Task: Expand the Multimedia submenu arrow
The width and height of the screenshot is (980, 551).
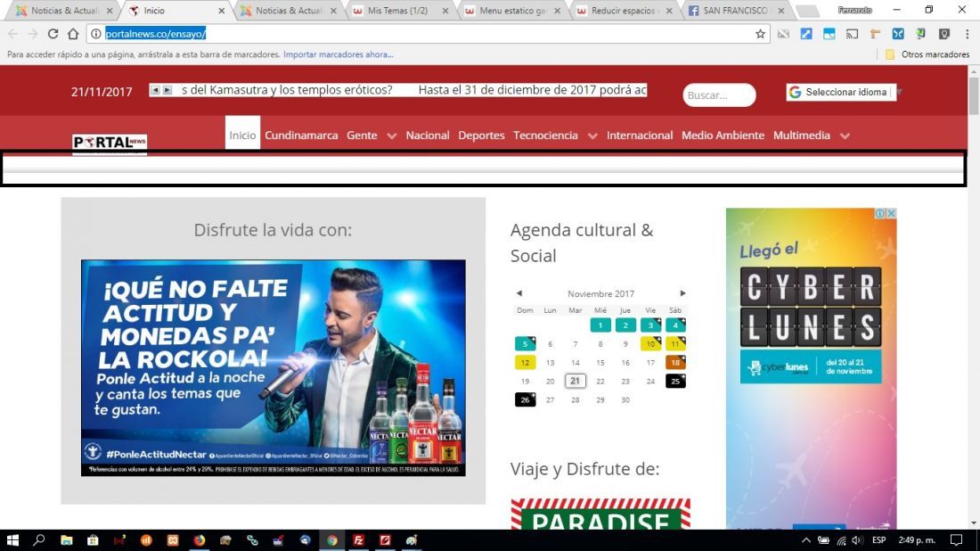Action: click(845, 136)
